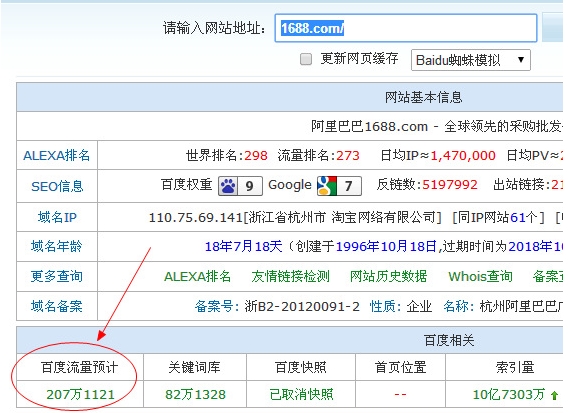Click the keyword library value 82万1328
The width and height of the screenshot is (568, 413).
tap(195, 394)
